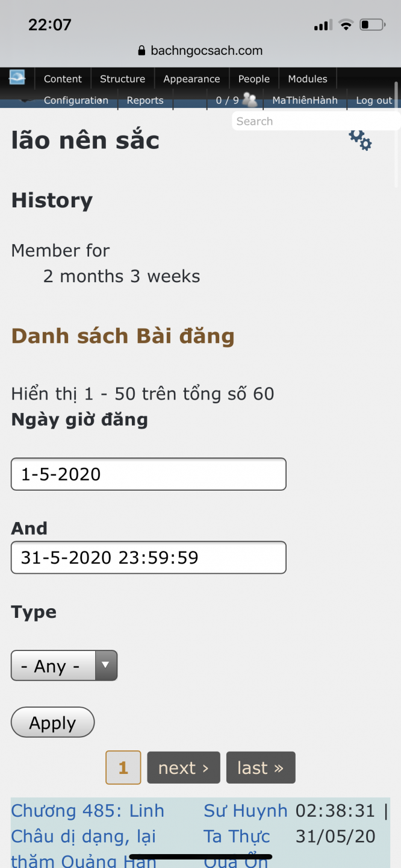The width and height of the screenshot is (401, 868).
Task: Click the Apply filter button
Action: 52,722
